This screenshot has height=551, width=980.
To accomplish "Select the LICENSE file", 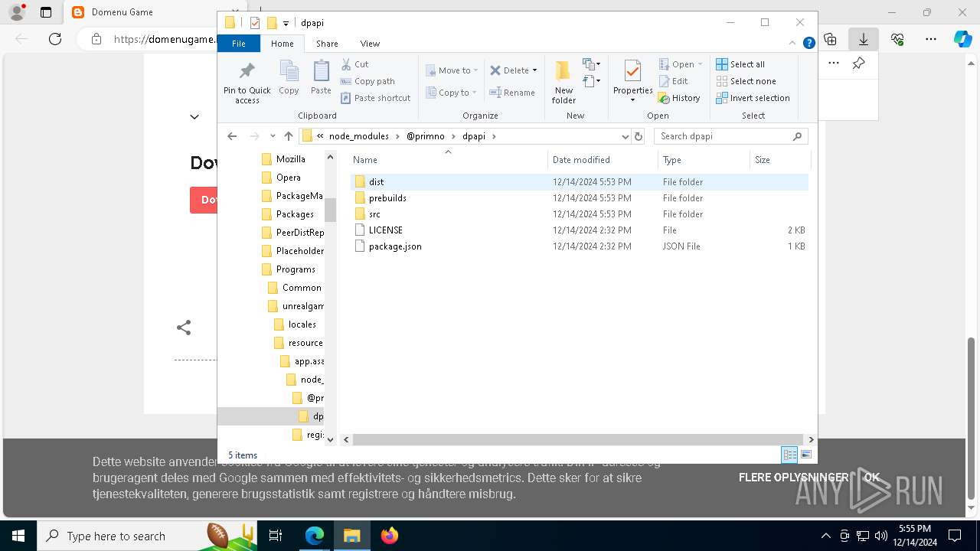I will click(x=580, y=230).
